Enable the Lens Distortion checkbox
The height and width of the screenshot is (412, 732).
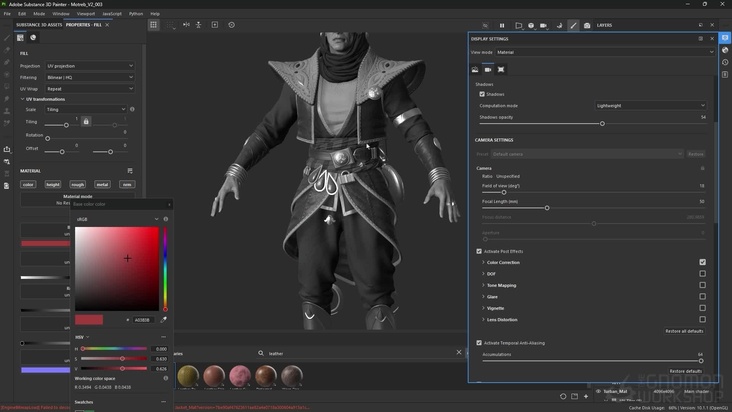tap(703, 319)
